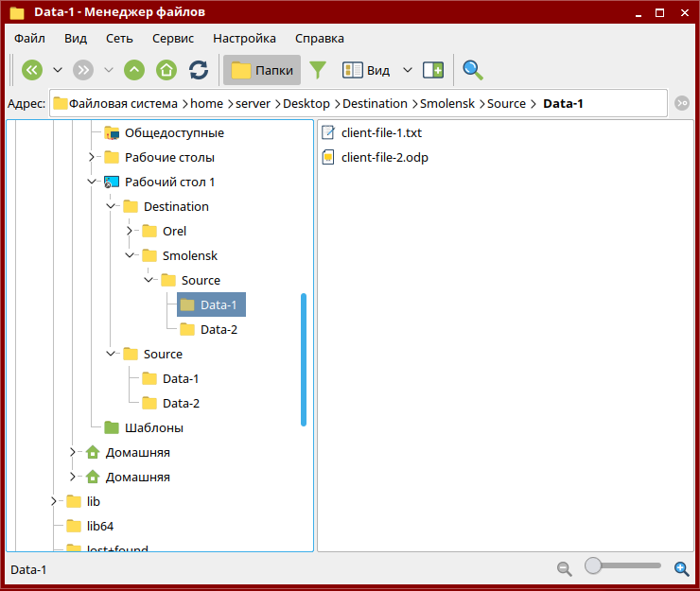The width and height of the screenshot is (700, 591).
Task: Open the green filter funnel
Action: (x=318, y=70)
